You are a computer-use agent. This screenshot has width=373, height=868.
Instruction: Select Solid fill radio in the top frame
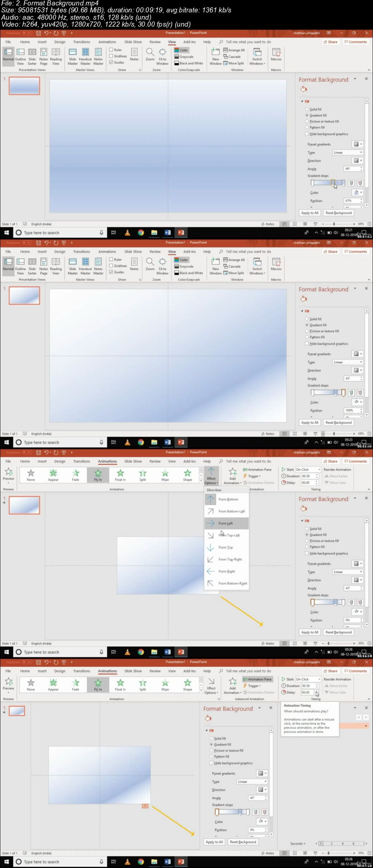307,109
